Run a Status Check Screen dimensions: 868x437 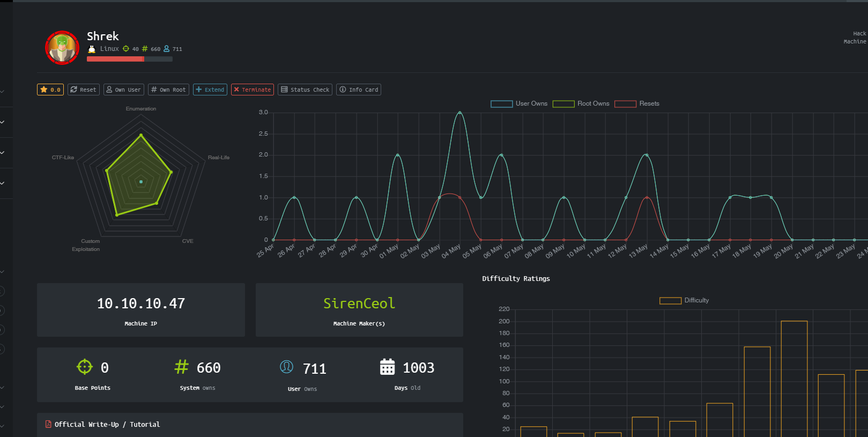pyautogui.click(x=305, y=90)
